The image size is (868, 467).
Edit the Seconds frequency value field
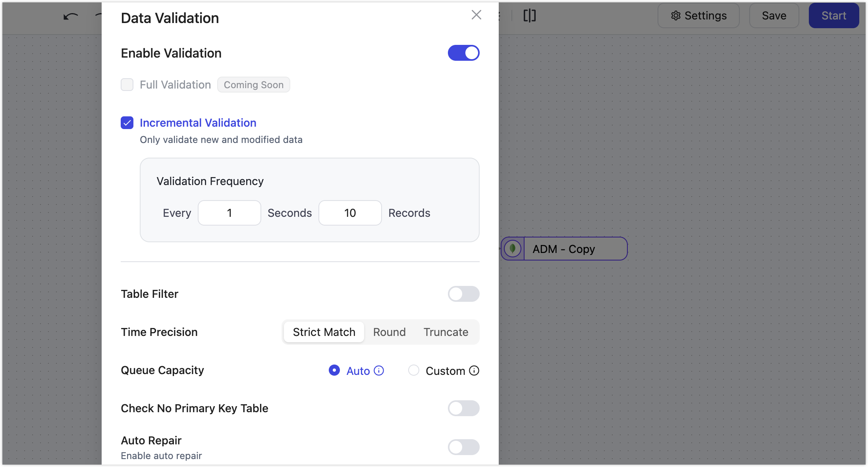pos(229,213)
